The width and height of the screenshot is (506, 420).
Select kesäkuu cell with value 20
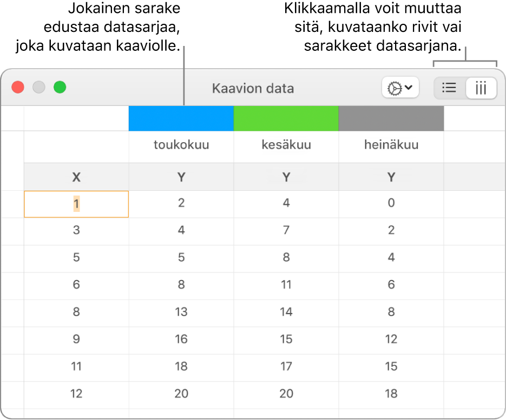[x=286, y=395]
